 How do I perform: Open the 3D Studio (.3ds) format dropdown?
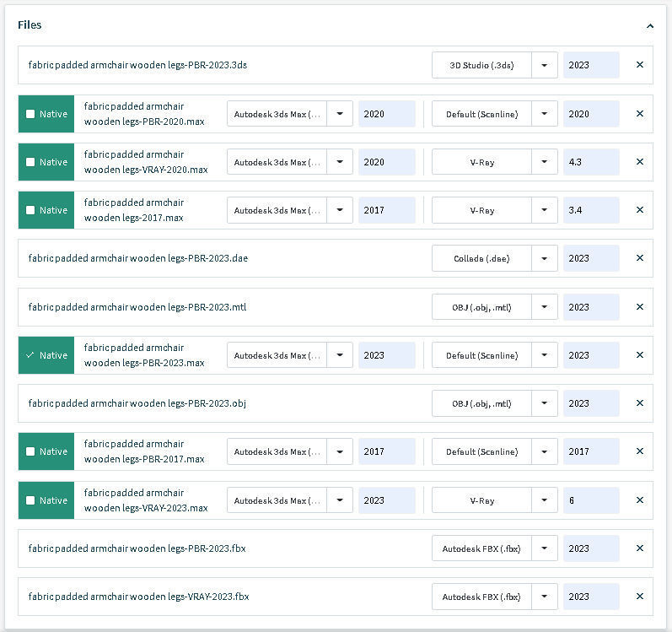[545, 65]
